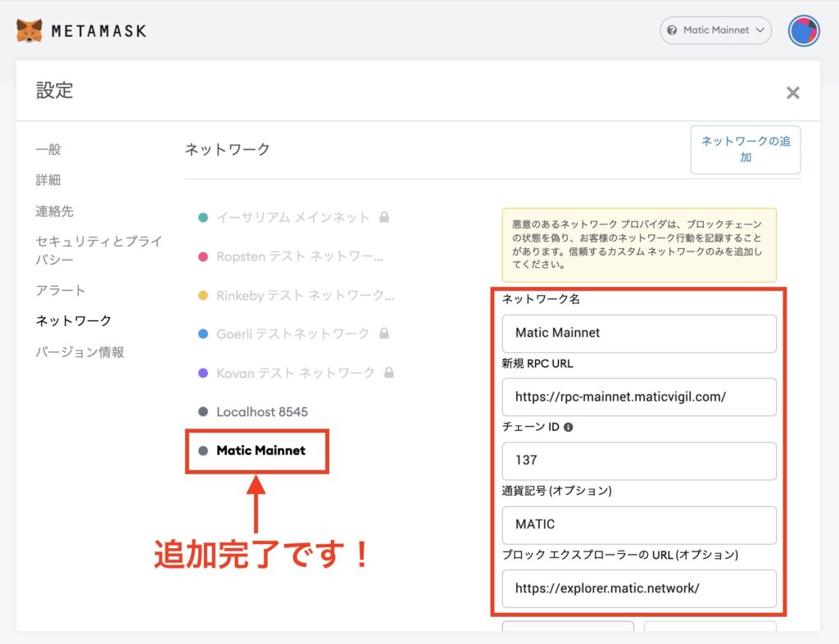
Task: Click the MetaMask fox logo
Action: 29,30
